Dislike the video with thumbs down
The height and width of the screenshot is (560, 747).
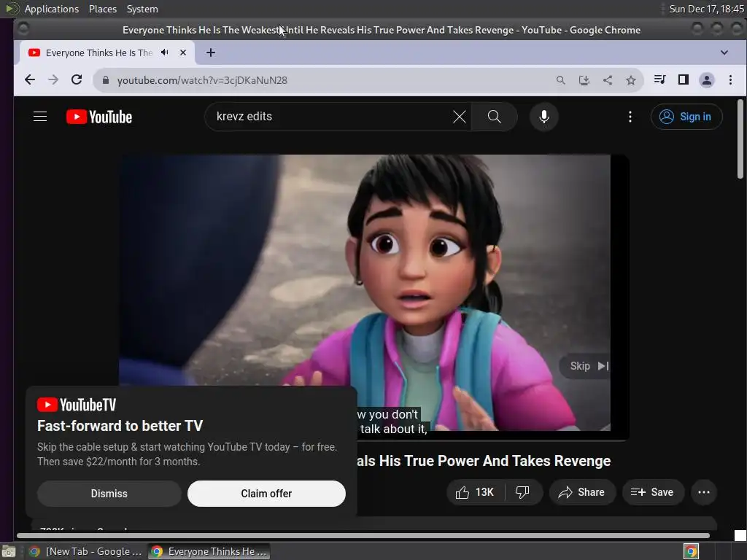click(x=522, y=492)
